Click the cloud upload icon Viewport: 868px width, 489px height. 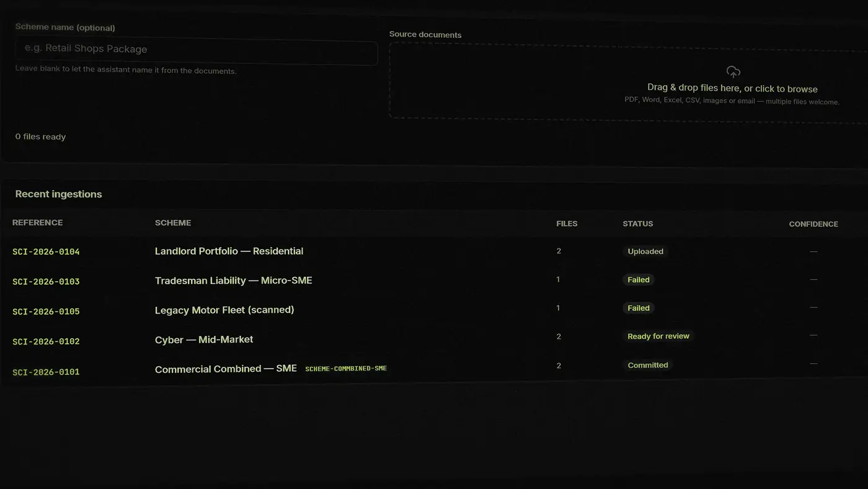[733, 72]
